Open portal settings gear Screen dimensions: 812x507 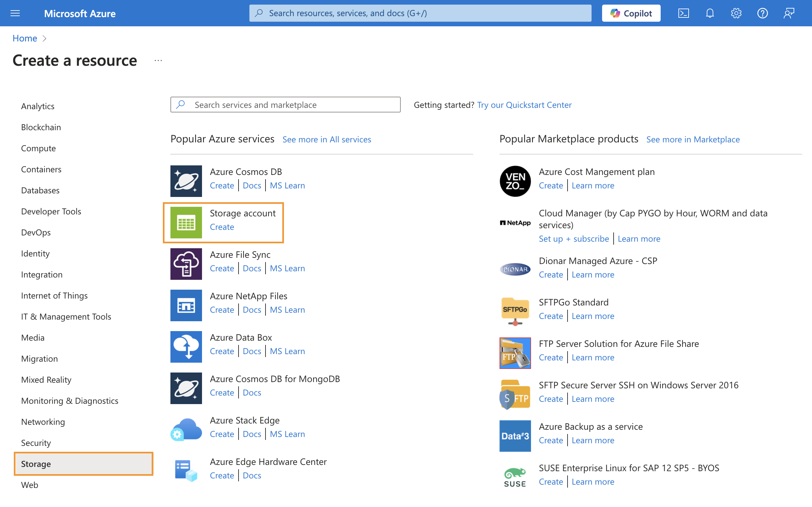pyautogui.click(x=736, y=13)
